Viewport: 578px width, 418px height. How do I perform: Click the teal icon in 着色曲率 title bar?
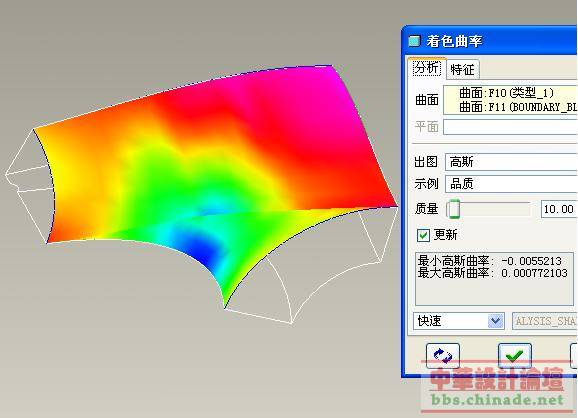pyautogui.click(x=414, y=41)
